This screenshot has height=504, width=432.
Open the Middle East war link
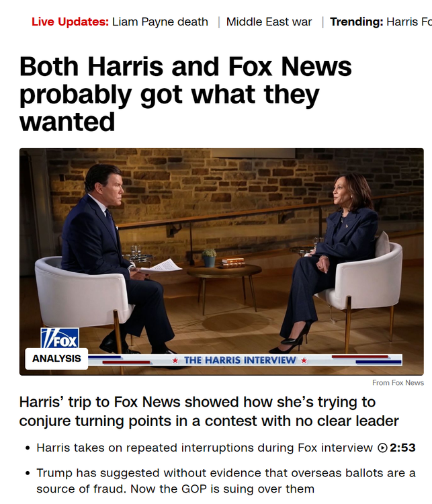coord(269,22)
